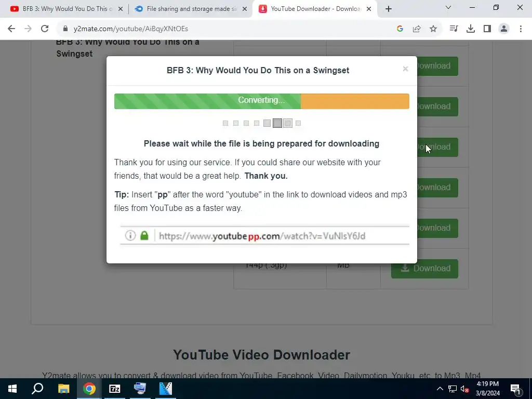Expand the tab search dropdown arrow
The height and width of the screenshot is (399, 532).
click(448, 7)
